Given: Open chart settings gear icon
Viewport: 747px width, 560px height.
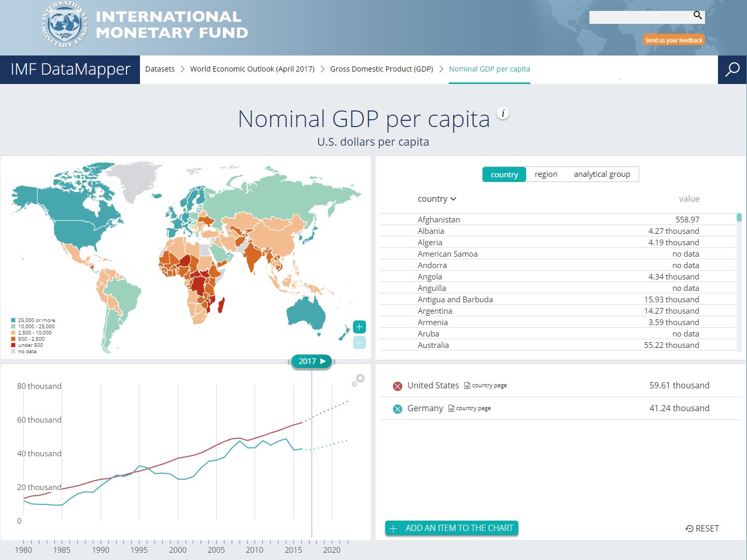Looking at the screenshot, I should click(358, 380).
